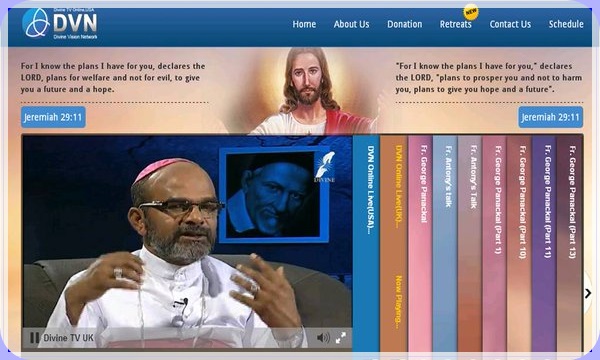Click the right Jeremiah 29:11 button

551,117
